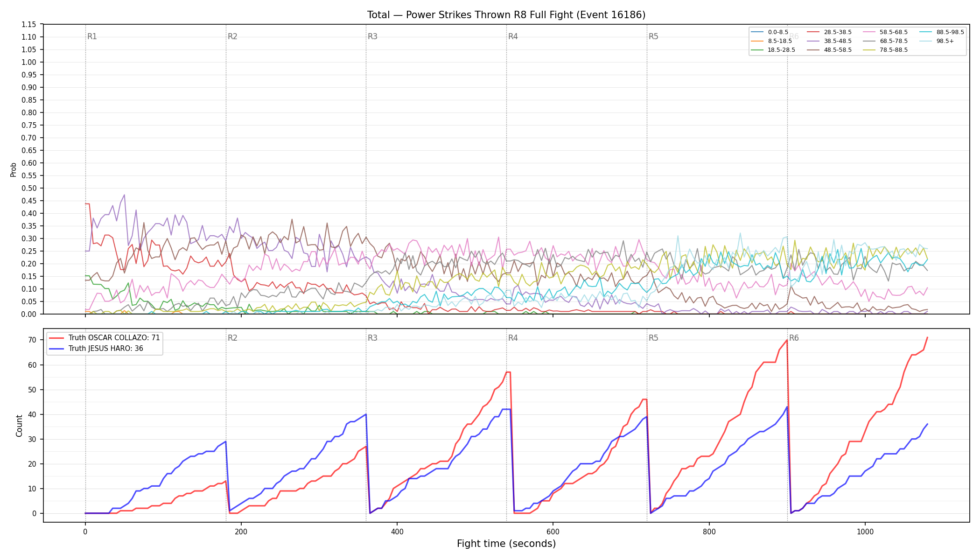This screenshot has height=560, width=980.
Task: Click the Prob axis tick label '0.10'
Action: point(29,289)
